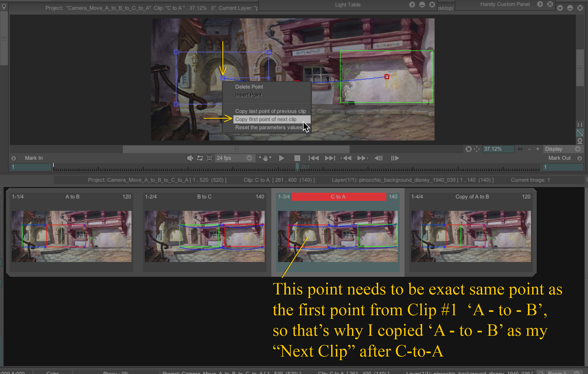Flip the view horizontally
Screen dimensions: 588x374
(520, 149)
